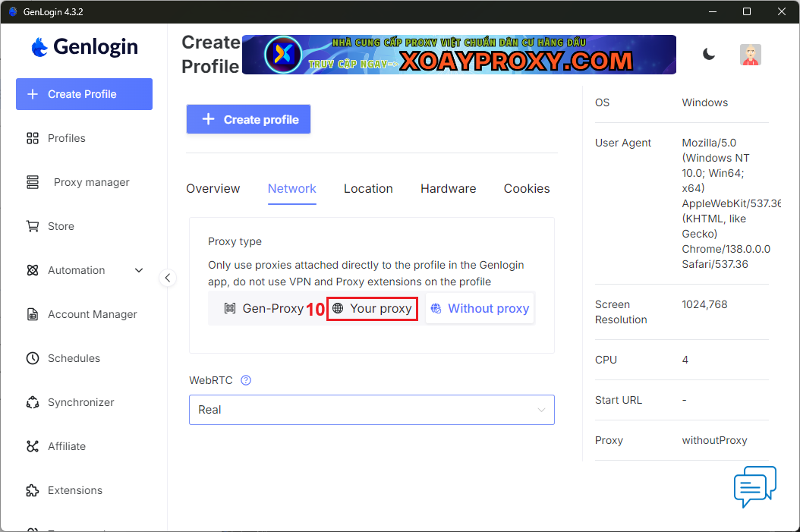The height and width of the screenshot is (532, 800).
Task: Switch to the Overview tab
Action: (x=213, y=189)
